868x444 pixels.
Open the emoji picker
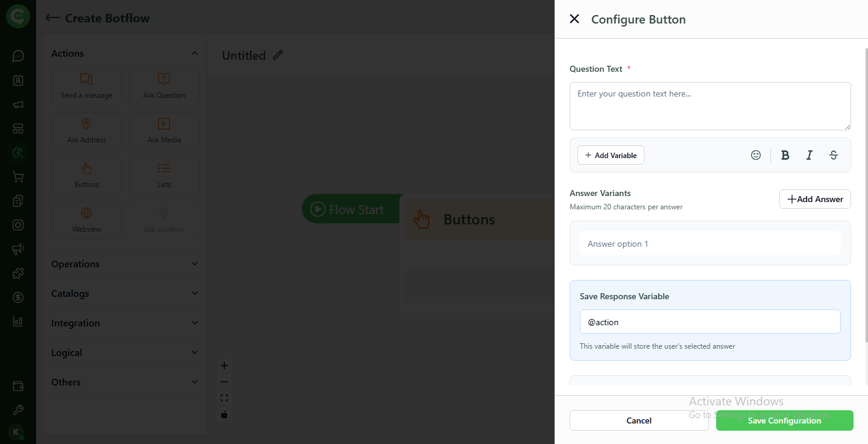pos(755,155)
